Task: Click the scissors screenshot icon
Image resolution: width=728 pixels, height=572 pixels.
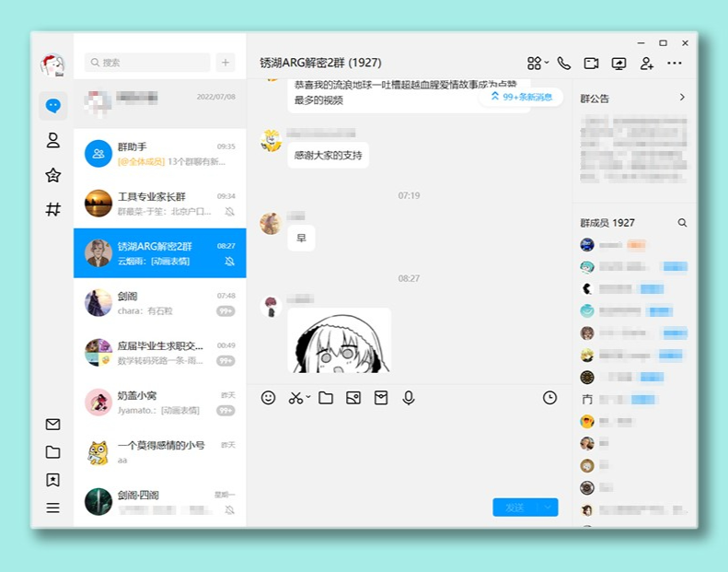Action: [x=295, y=398]
